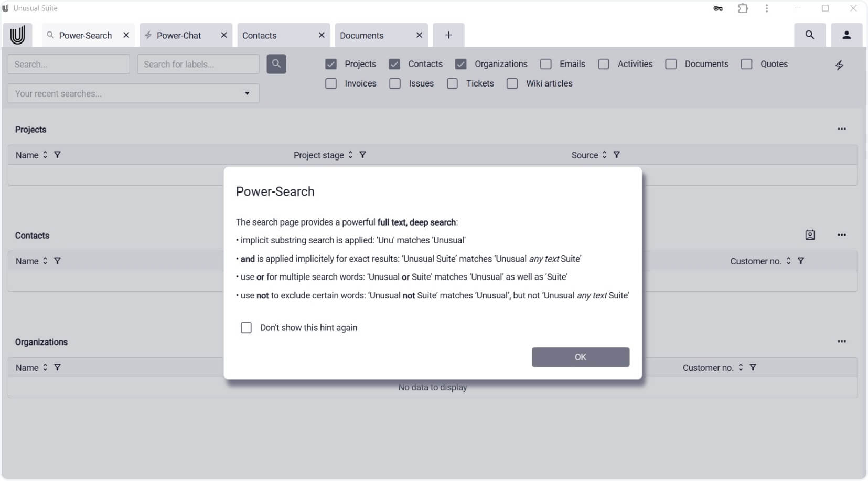The width and height of the screenshot is (868, 481).
Task: Click the magnifier search button beside labels field
Action: 276,64
